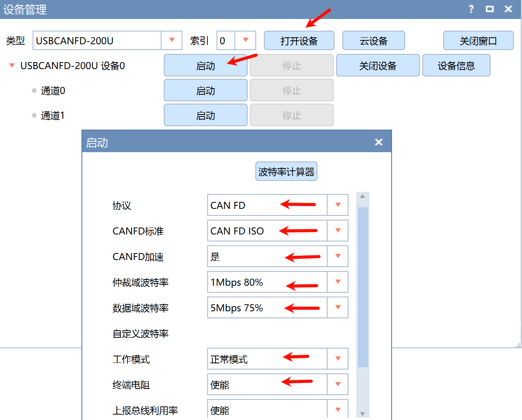Click the vertical scrollbar thumb in 启动 dialog
Image resolution: width=522 pixels, height=420 pixels.
[x=363, y=287]
